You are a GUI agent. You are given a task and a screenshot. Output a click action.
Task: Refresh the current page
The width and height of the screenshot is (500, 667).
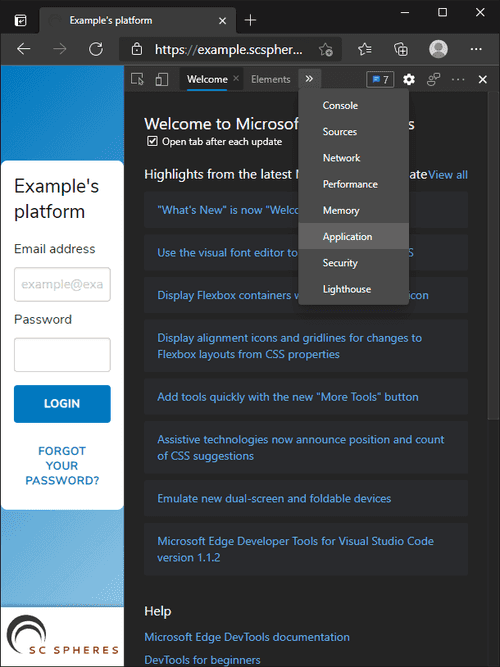[x=96, y=49]
